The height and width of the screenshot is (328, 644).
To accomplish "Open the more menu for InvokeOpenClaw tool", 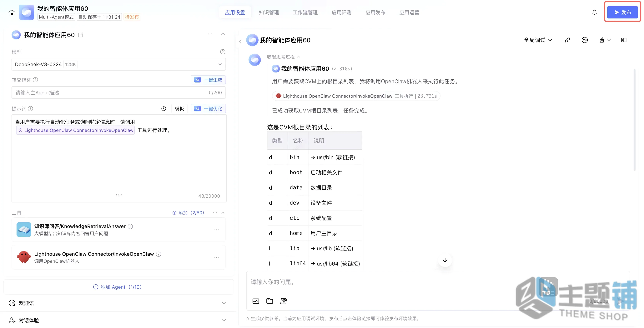I will pos(217,257).
